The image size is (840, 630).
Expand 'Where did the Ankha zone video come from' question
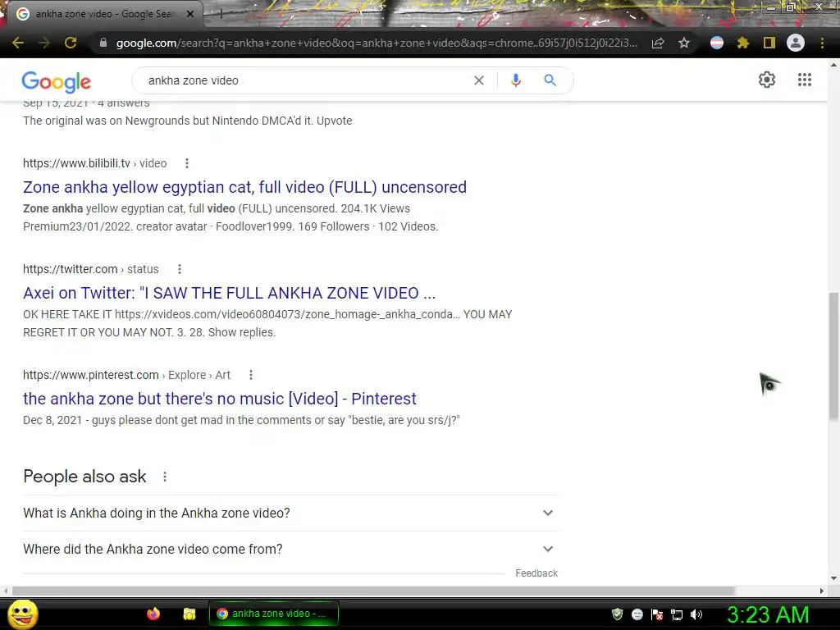[x=290, y=549]
